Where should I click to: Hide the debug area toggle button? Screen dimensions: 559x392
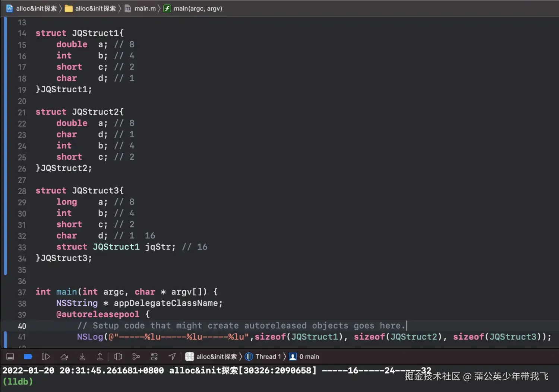tap(10, 357)
